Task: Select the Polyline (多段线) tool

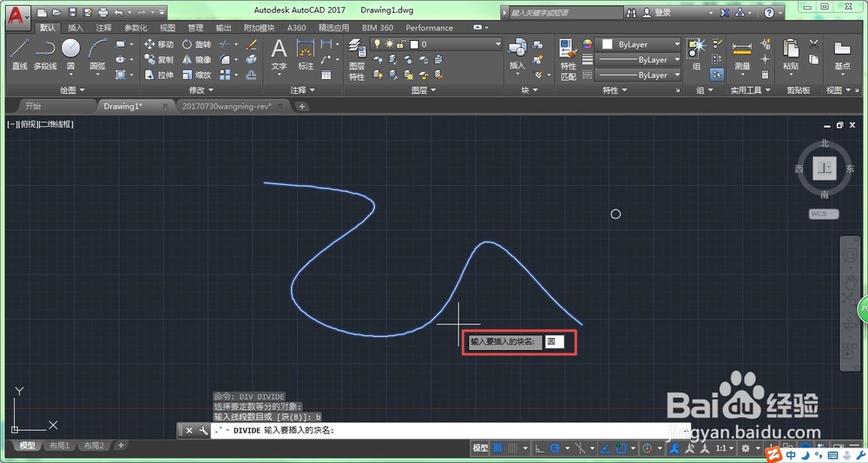Action: point(45,54)
